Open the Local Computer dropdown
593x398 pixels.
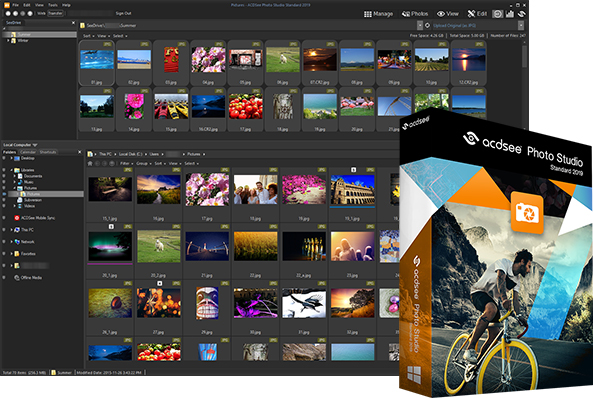(20, 145)
